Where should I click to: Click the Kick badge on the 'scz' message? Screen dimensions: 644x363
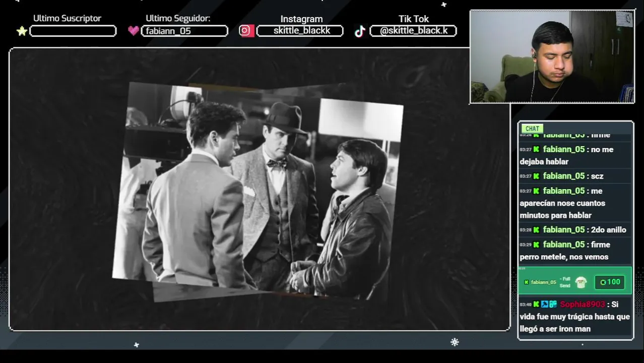(x=536, y=176)
